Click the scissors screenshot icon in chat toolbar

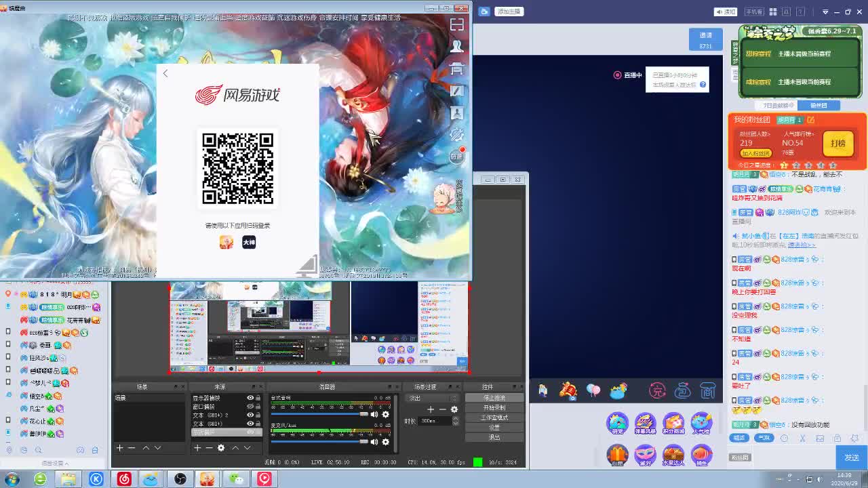tap(802, 438)
